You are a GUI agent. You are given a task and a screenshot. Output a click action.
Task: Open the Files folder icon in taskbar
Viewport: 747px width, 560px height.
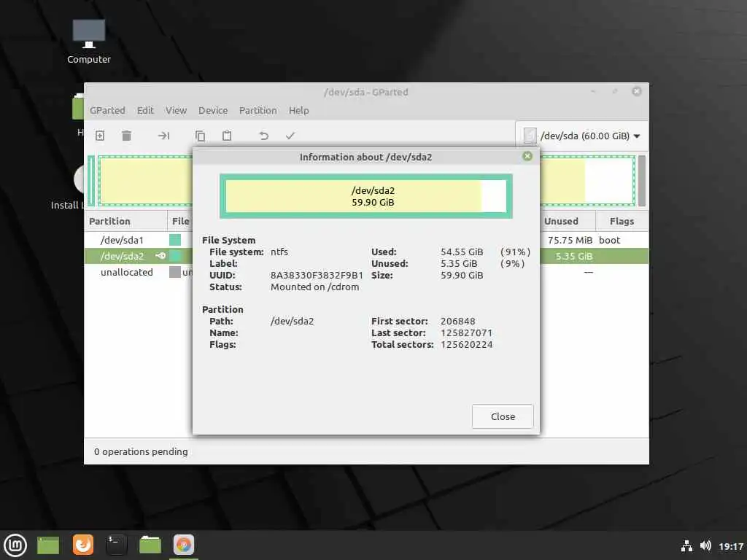coord(150,545)
